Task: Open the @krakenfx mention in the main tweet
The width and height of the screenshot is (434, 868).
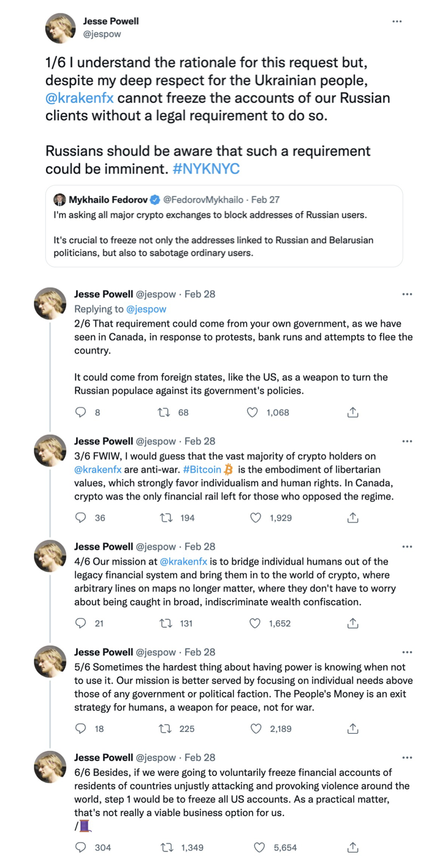Action: (80, 98)
